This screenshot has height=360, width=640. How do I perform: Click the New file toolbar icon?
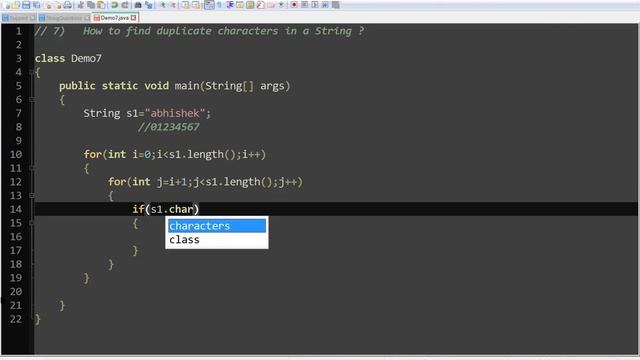pos(6,5)
